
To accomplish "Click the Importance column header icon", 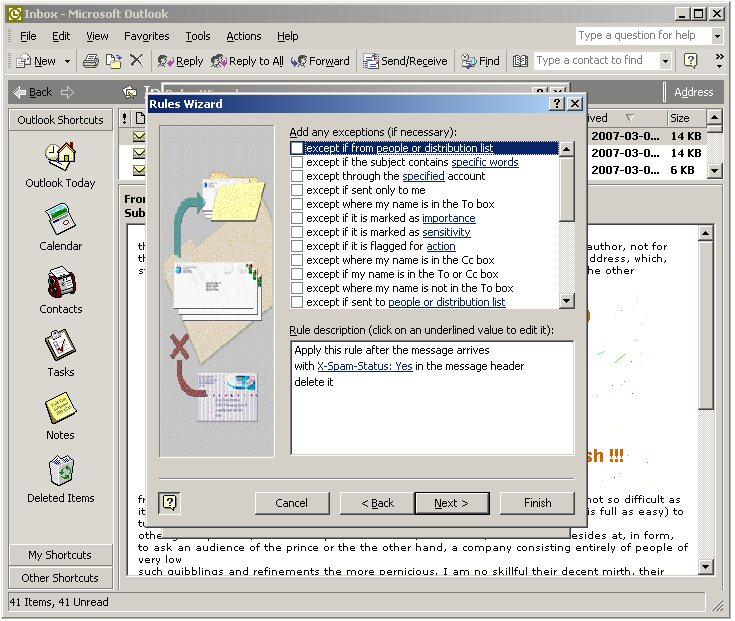I will point(124,119).
